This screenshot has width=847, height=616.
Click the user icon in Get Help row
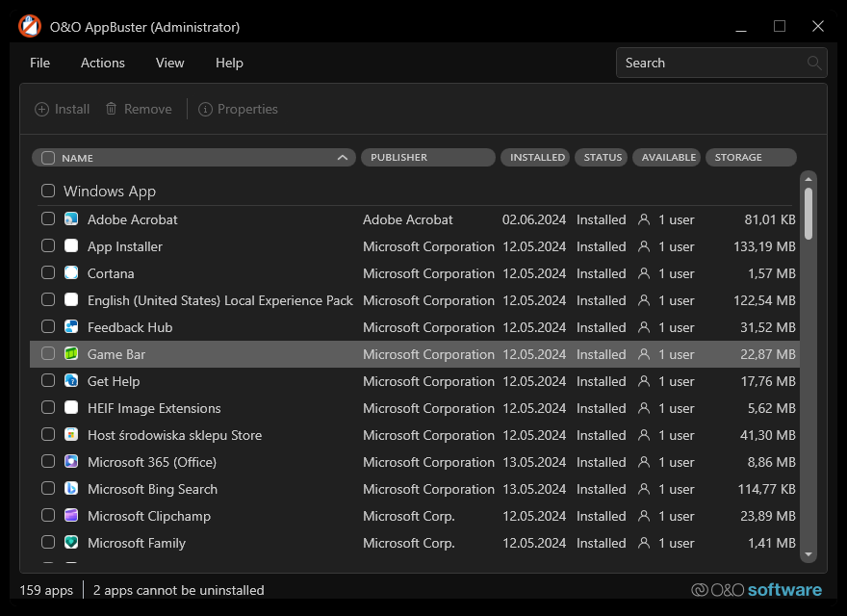coord(644,381)
